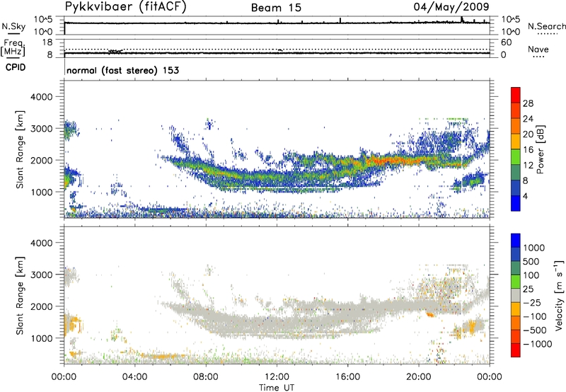
Task: Click the '100' label on the Velocity colorbar
Action: 531,275
